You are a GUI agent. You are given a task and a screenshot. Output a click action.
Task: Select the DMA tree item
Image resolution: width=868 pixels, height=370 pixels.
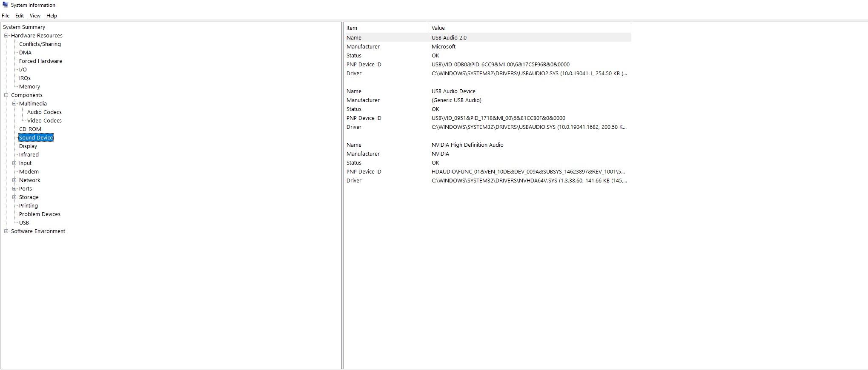coord(25,53)
